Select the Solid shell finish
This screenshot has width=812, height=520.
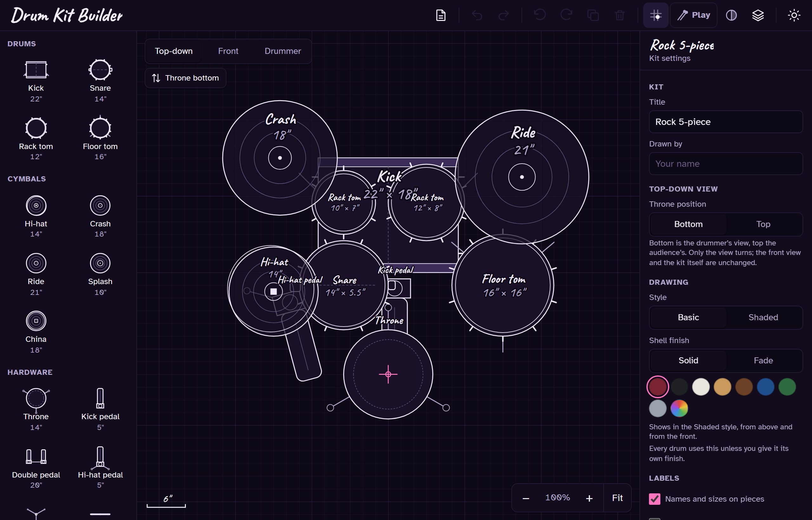point(688,361)
